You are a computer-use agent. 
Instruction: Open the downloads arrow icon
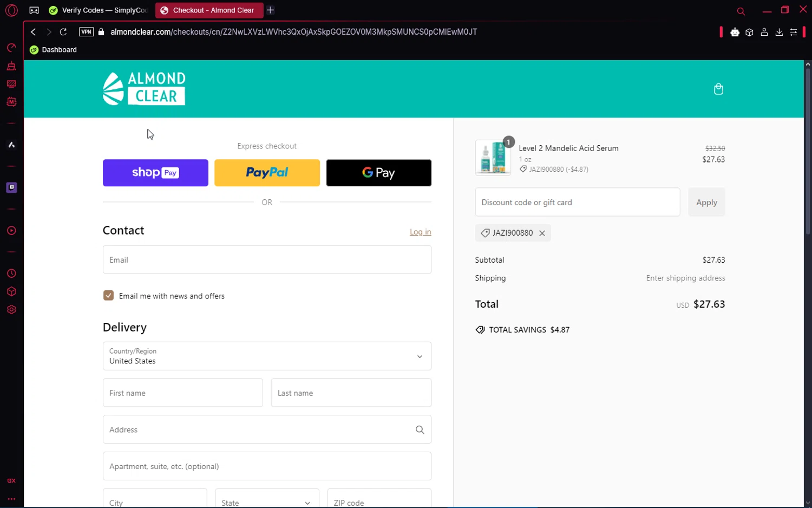click(779, 32)
